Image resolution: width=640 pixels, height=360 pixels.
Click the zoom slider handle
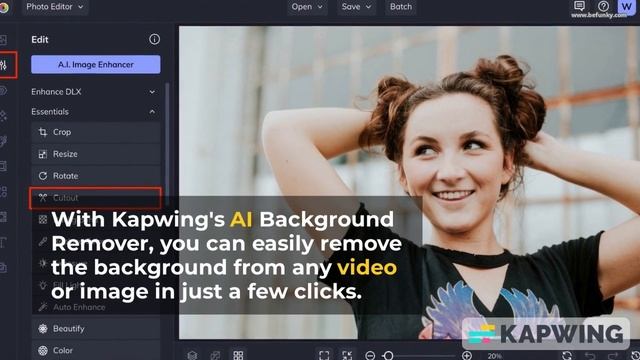389,356
